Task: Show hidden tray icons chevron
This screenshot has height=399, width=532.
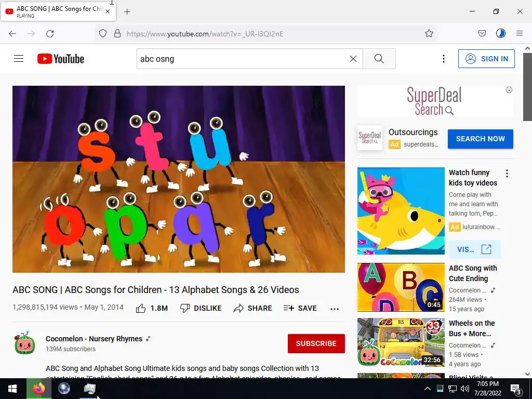Action: (428, 389)
